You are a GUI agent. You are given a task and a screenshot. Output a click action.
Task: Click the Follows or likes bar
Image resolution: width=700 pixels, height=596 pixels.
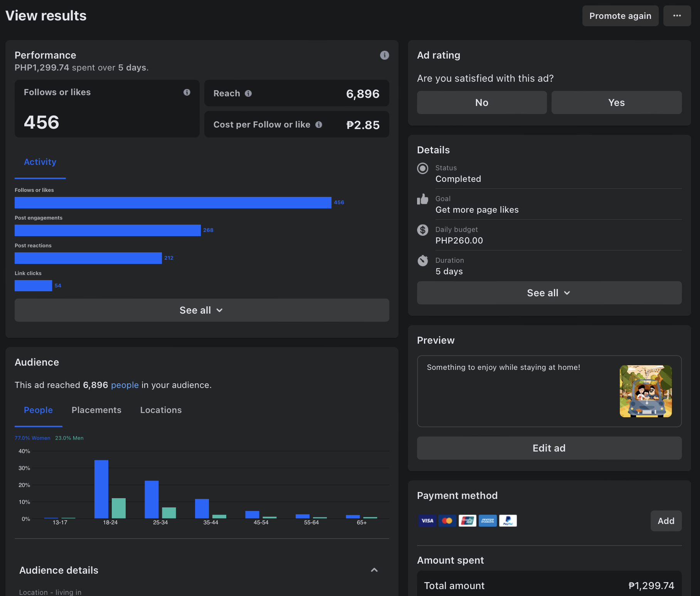point(173,203)
